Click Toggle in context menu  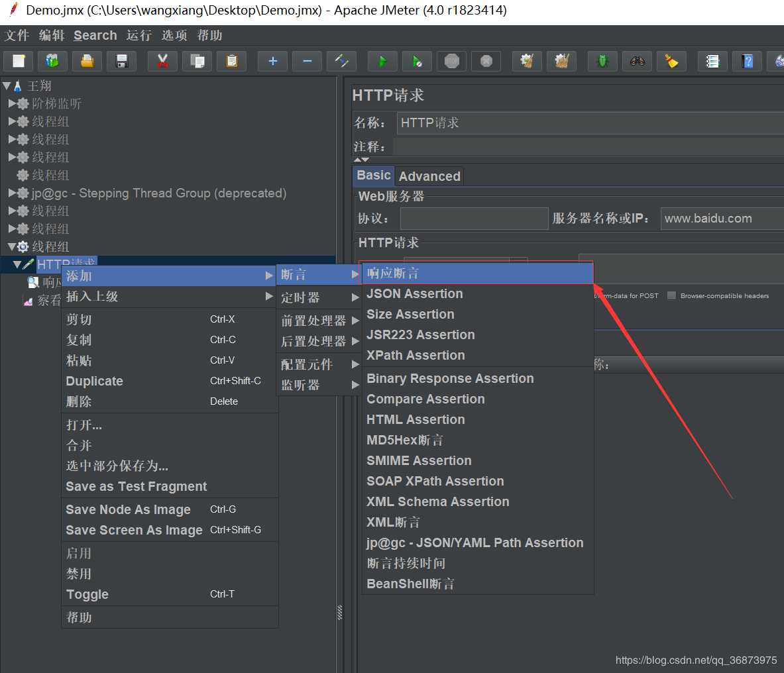169,594
